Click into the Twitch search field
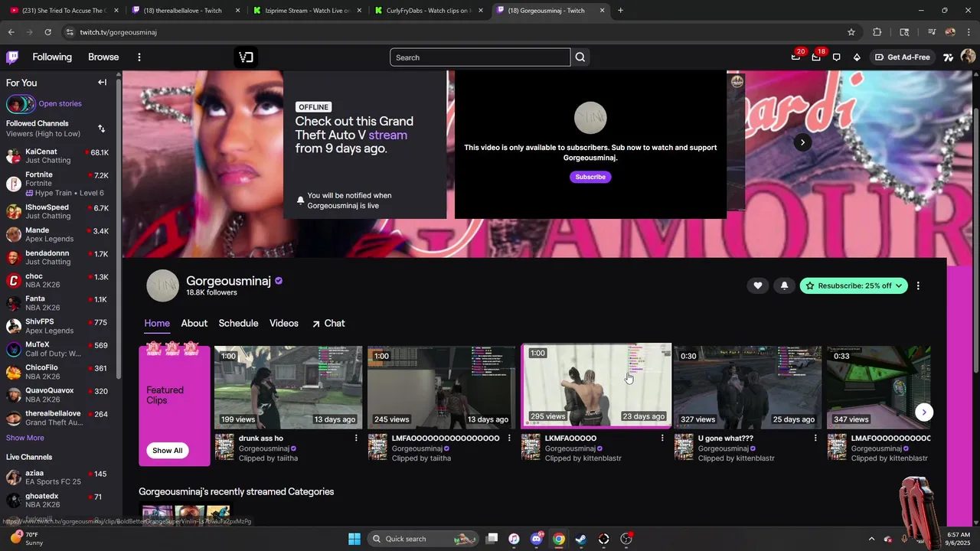This screenshot has width=980, height=551. 480,57
